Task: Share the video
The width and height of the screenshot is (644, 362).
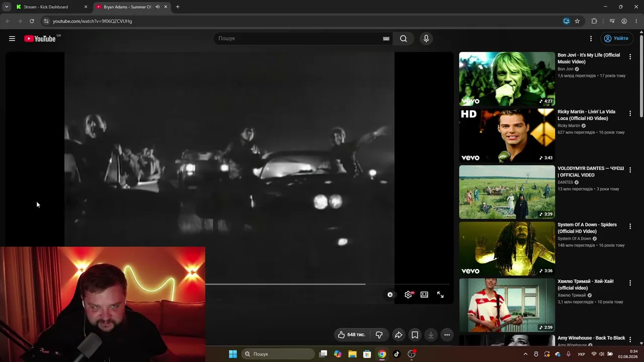Action: [398, 335]
